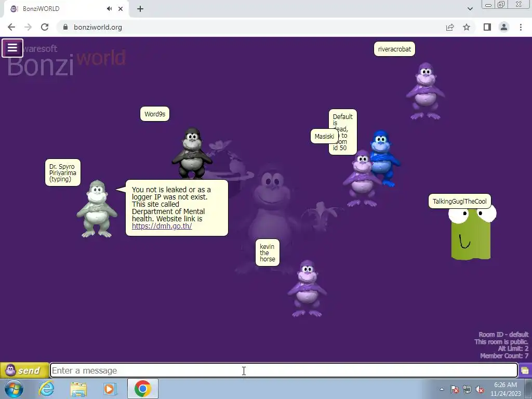The height and width of the screenshot is (399, 532).
Task: Click the padlock site info icon
Action: click(65, 27)
